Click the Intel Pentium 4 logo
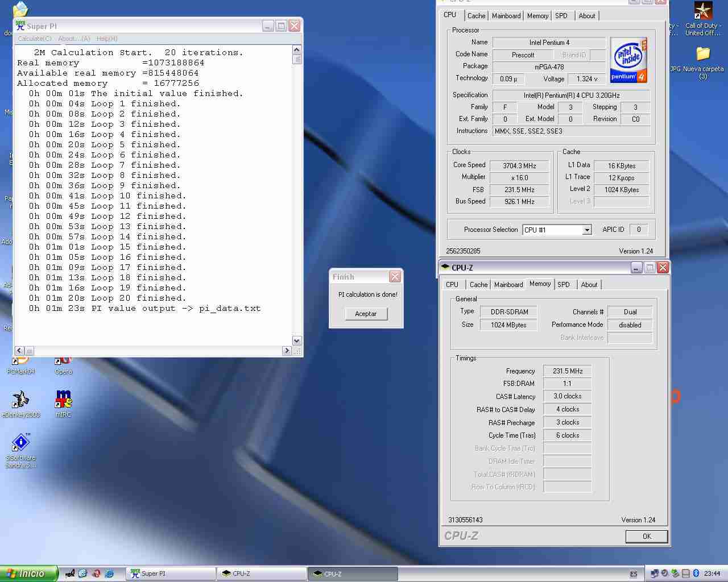 pos(628,60)
